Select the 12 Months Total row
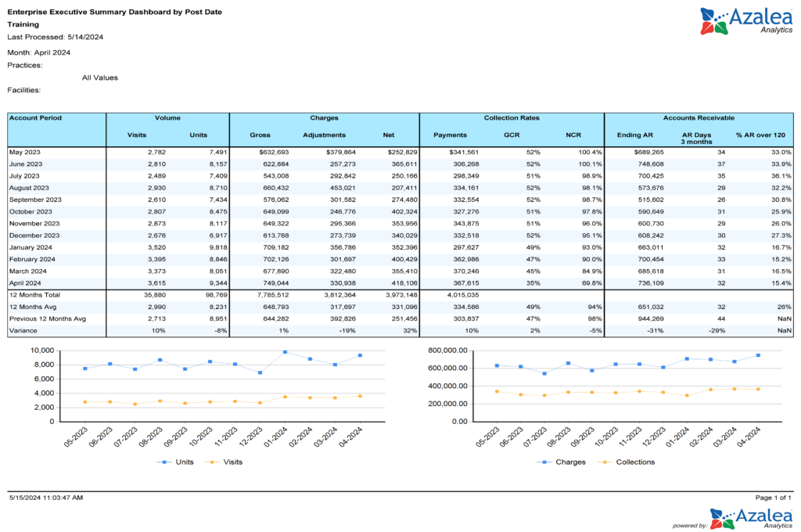The height and width of the screenshot is (532, 801). tap(36, 295)
